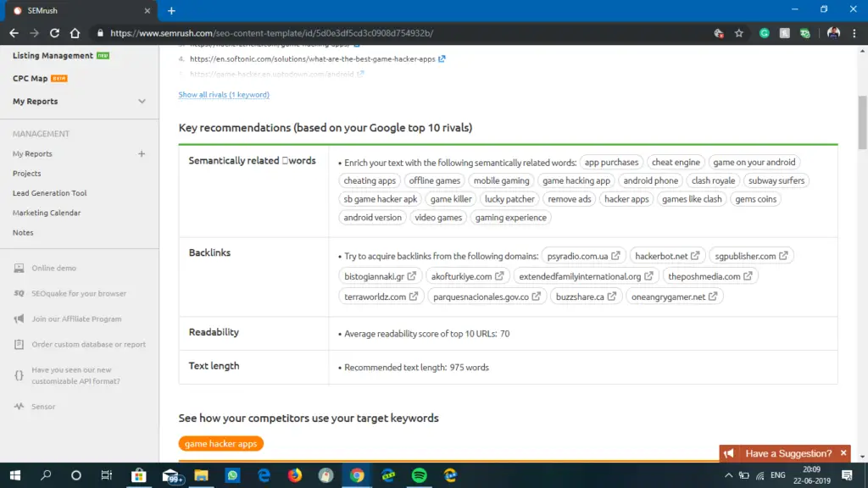Click the clash royale keyword tag
Viewport: 868px width, 488px height.
[713, 180]
